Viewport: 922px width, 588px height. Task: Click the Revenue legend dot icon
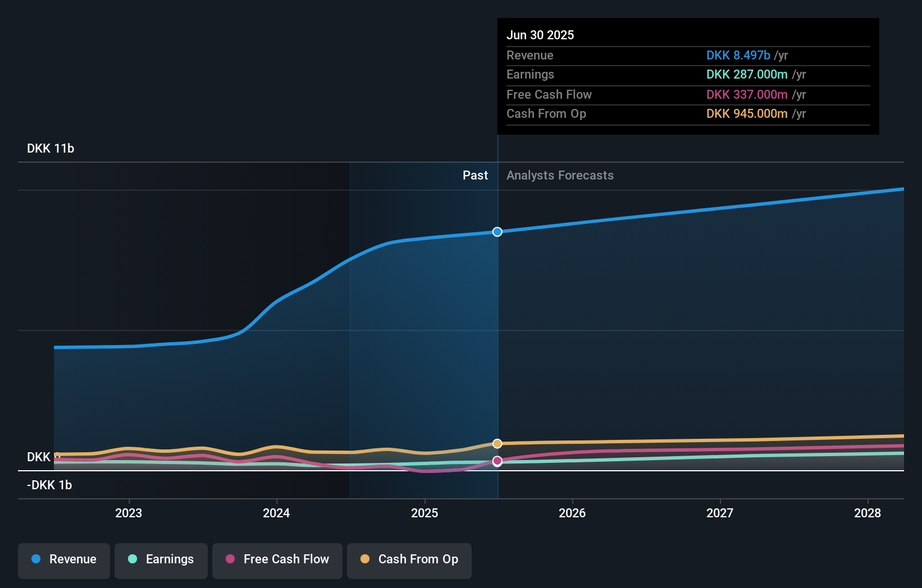(37, 559)
